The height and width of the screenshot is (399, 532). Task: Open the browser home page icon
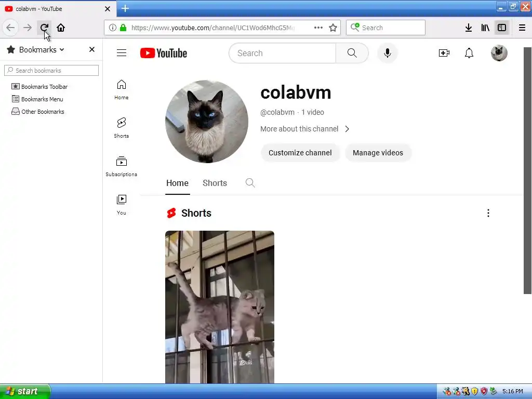tap(61, 28)
